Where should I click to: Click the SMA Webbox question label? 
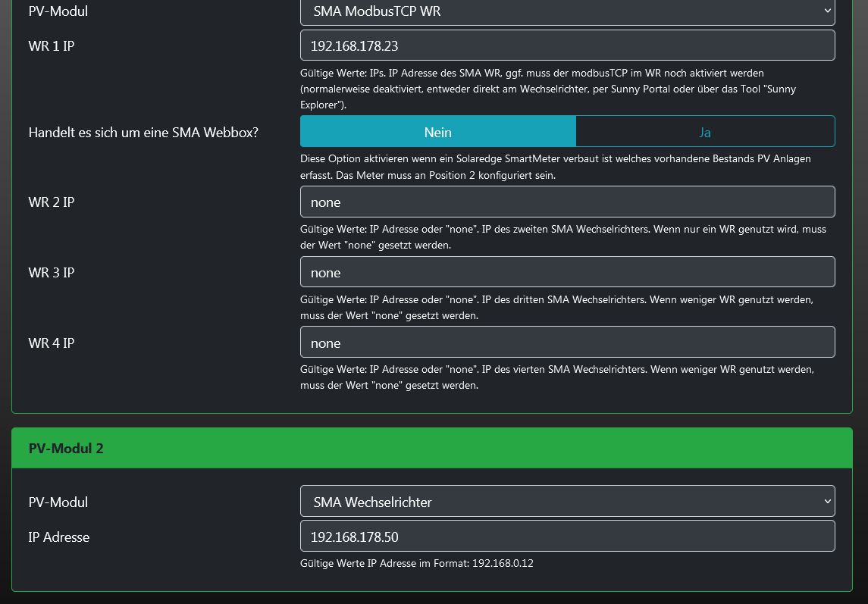point(143,133)
